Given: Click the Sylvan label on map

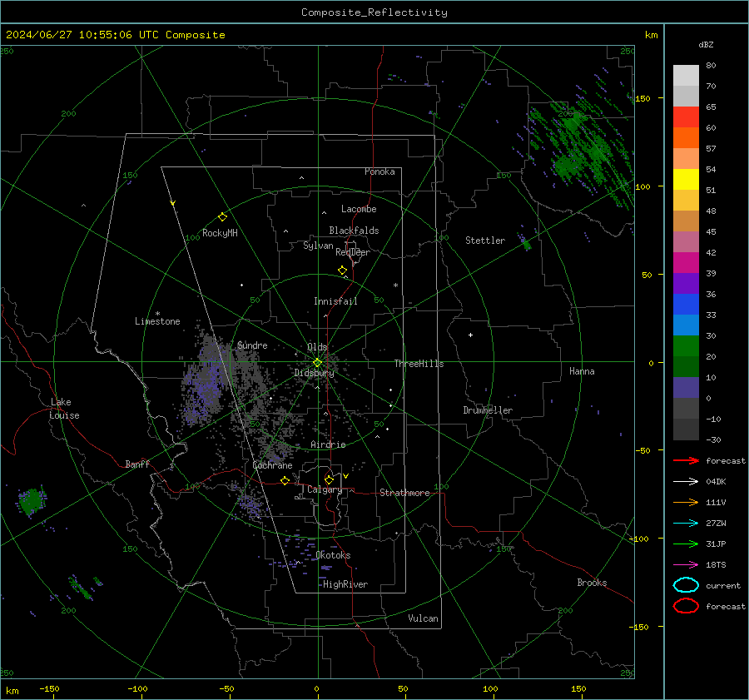Looking at the screenshot, I should coord(318,246).
